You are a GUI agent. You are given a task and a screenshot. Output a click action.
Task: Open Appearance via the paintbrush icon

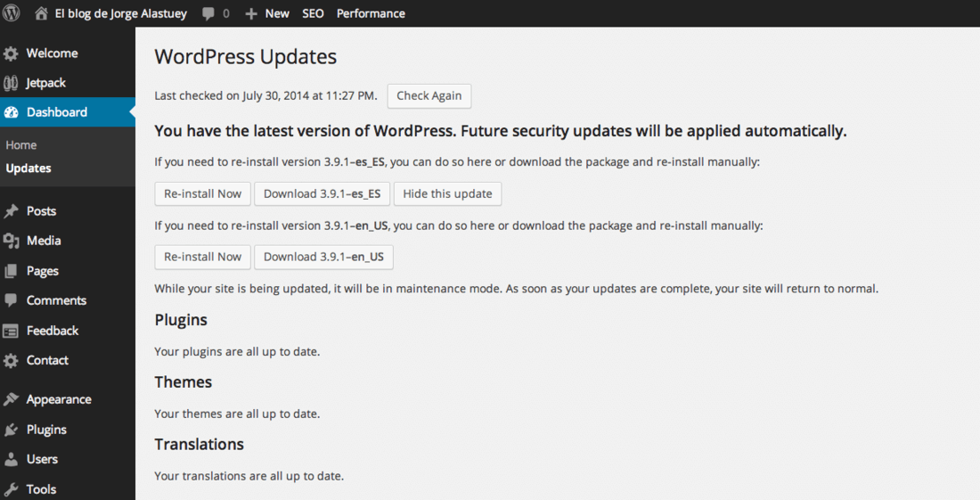tap(11, 399)
